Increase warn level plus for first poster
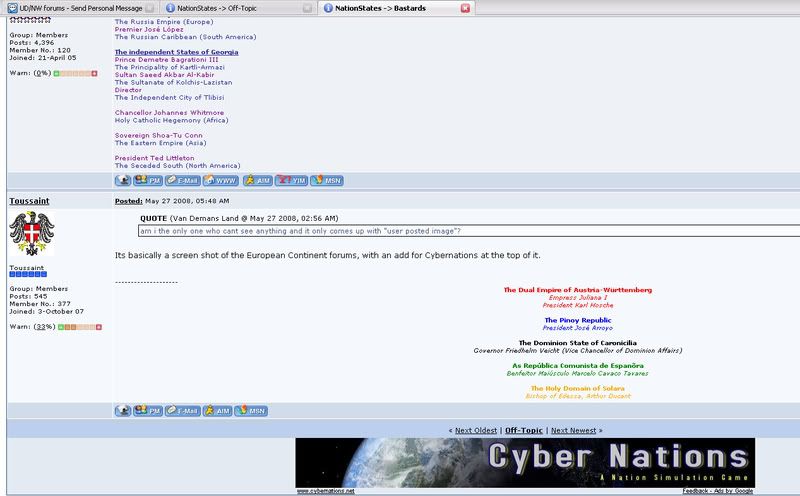Screen dimensions: 800x496 [95, 73]
